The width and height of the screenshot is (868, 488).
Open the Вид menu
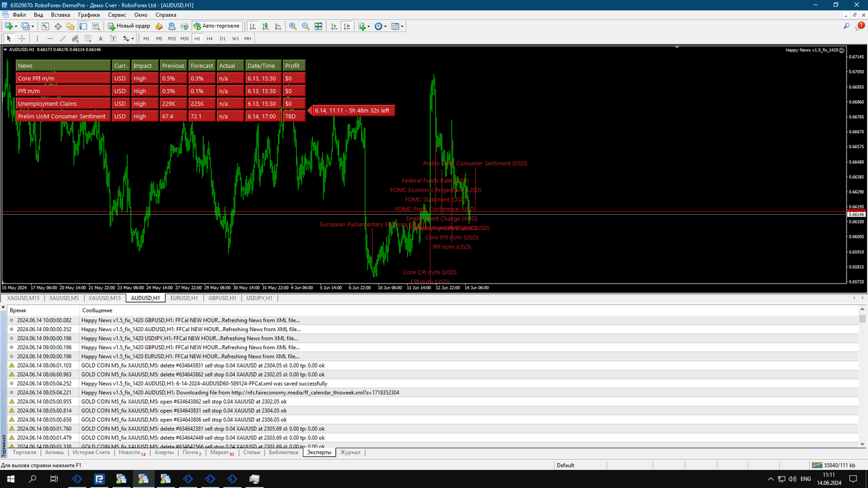tap(38, 15)
